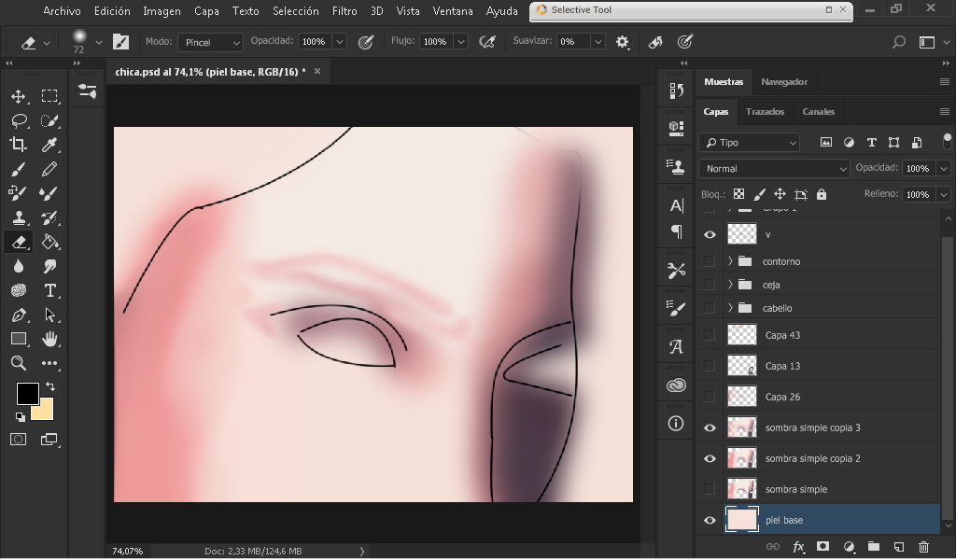This screenshot has height=560, width=956.
Task: Click the foreground black color swatch
Action: [27, 393]
